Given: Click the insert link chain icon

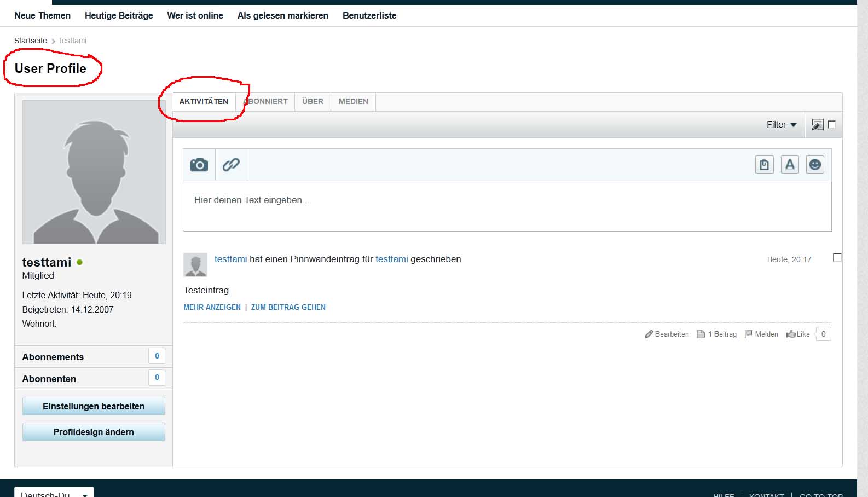Looking at the screenshot, I should (x=231, y=165).
